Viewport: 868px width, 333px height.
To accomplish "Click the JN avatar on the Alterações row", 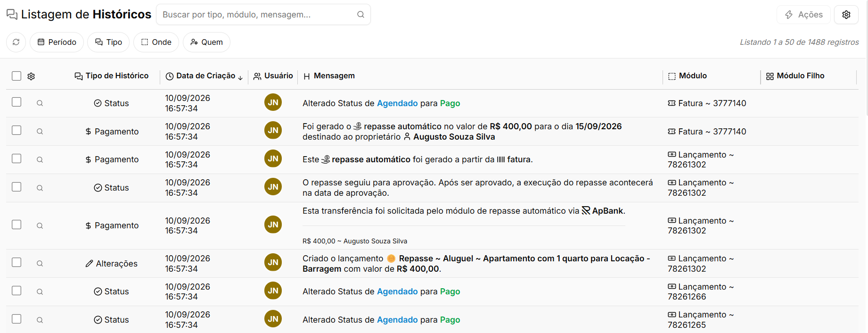I will click(x=273, y=262).
